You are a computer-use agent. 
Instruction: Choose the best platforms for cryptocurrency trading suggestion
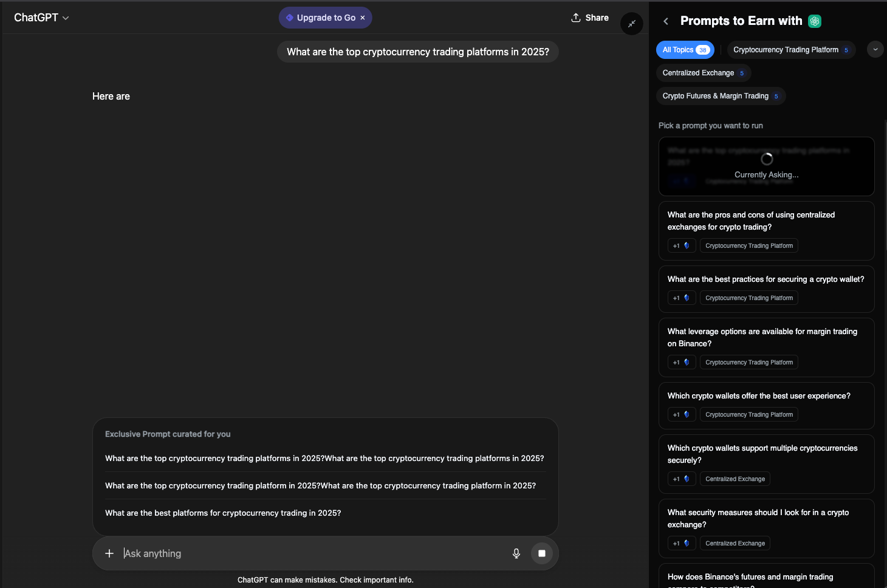click(x=223, y=513)
